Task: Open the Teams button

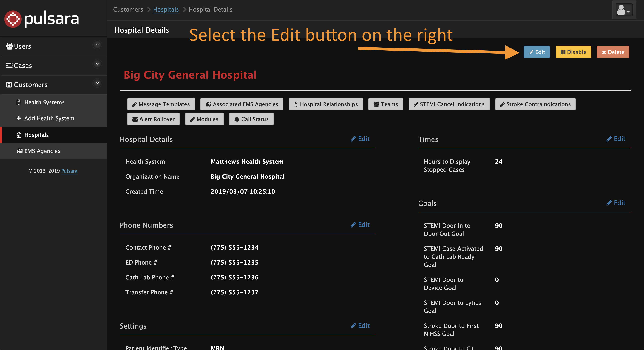Action: pyautogui.click(x=386, y=104)
